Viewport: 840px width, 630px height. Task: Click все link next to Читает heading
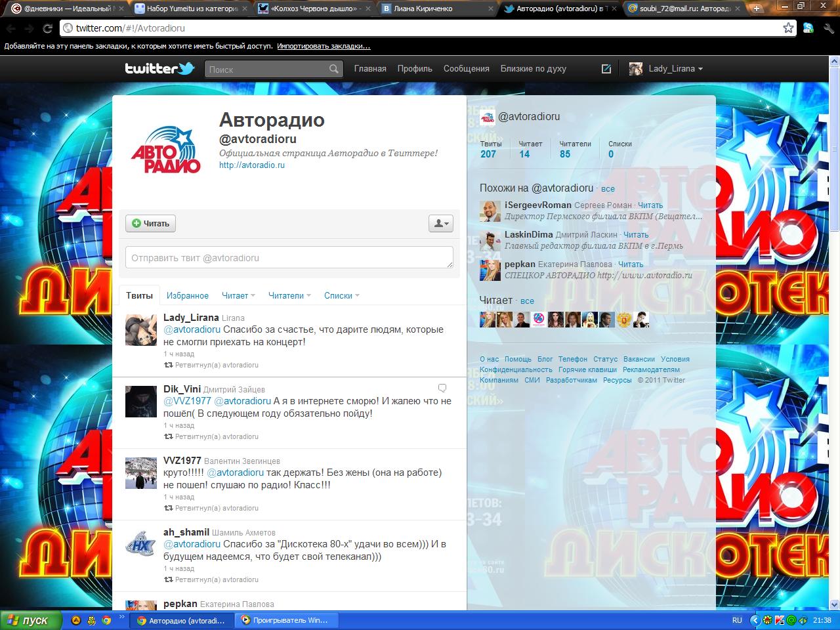tap(528, 301)
